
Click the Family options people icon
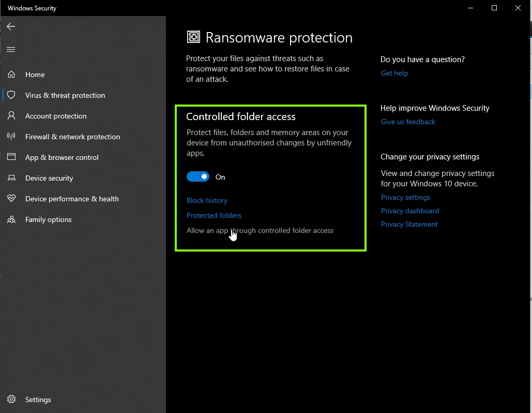pos(11,219)
